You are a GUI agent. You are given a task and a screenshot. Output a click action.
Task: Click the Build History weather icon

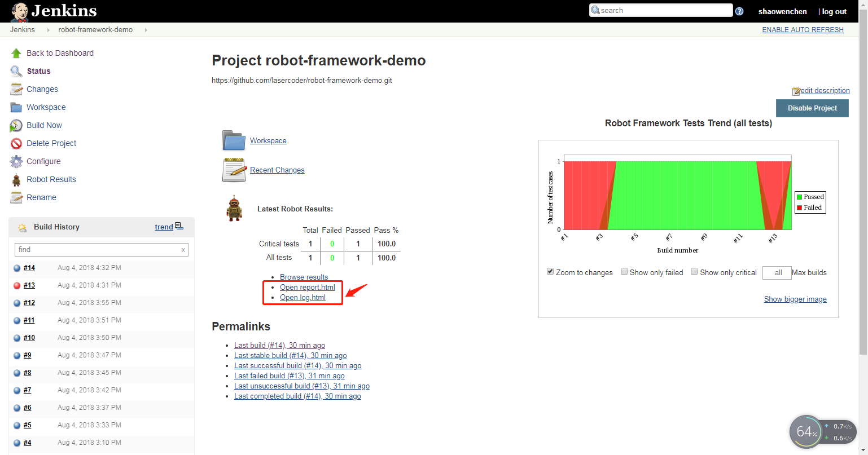pos(22,227)
